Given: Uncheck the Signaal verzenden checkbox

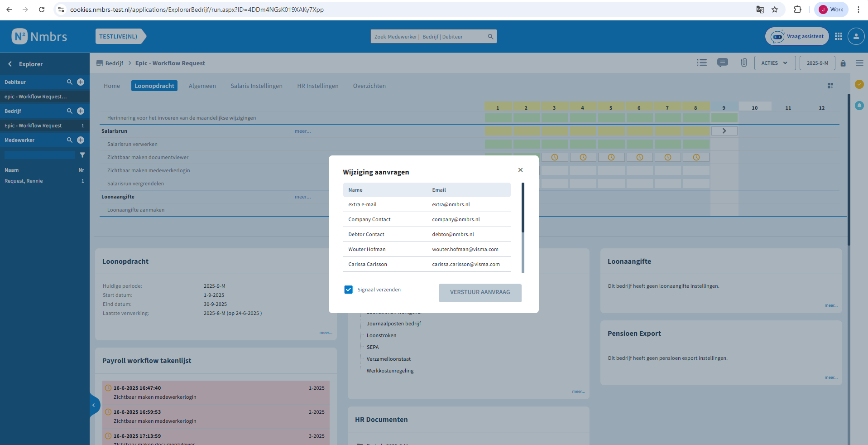Looking at the screenshot, I should coord(348,290).
